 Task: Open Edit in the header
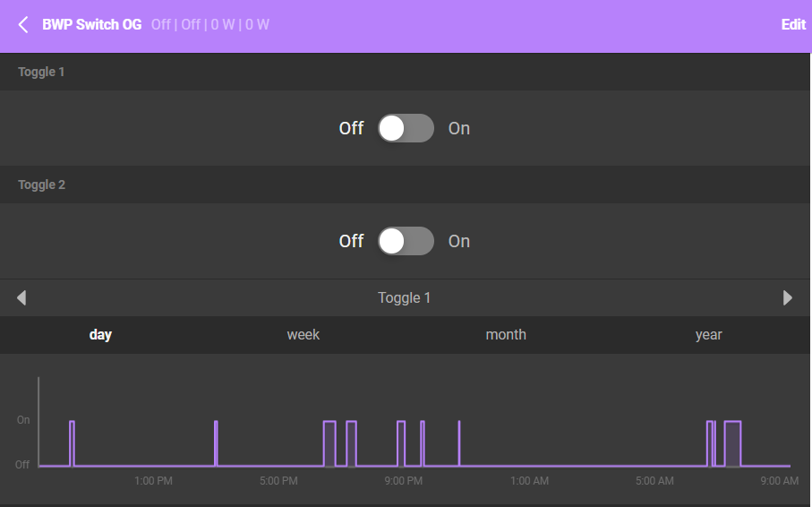click(793, 25)
